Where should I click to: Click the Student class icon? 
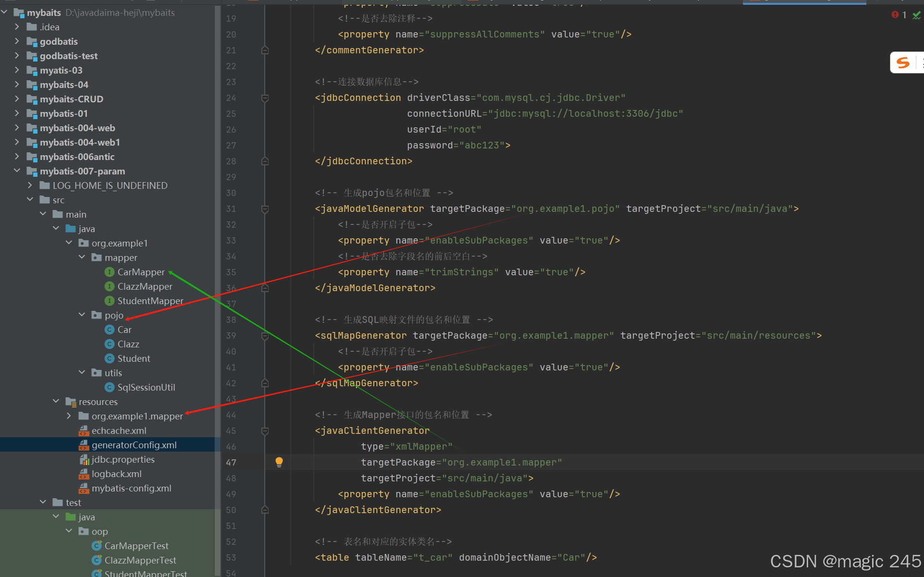(x=110, y=358)
